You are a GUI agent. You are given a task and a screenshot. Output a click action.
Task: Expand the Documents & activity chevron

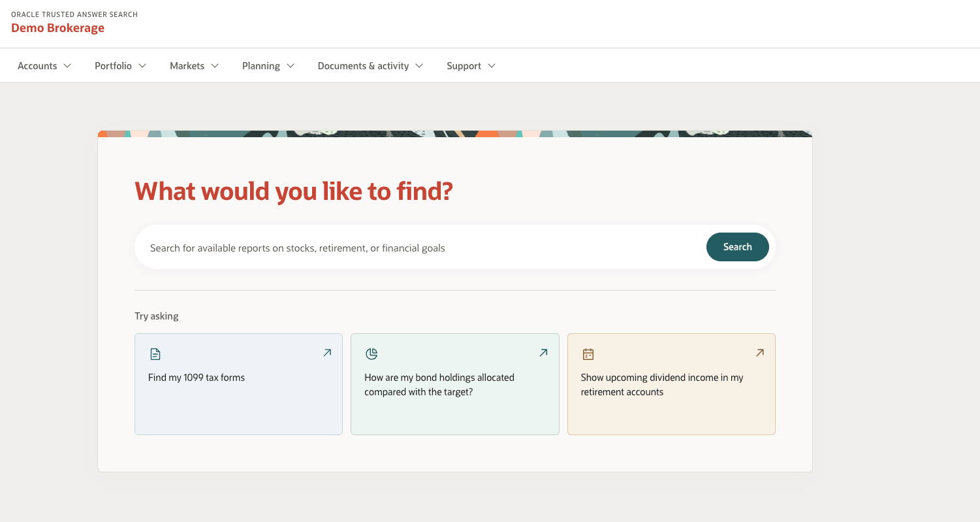[419, 66]
